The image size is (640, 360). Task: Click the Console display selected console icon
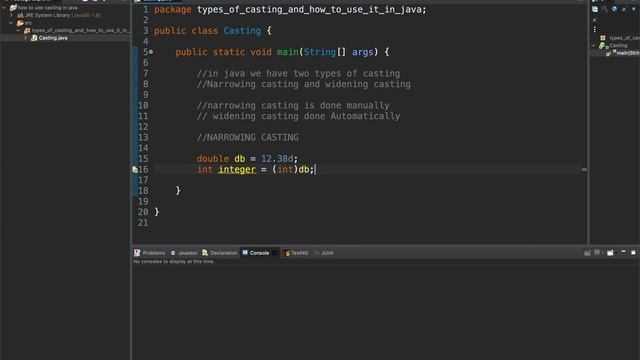(x=598, y=253)
